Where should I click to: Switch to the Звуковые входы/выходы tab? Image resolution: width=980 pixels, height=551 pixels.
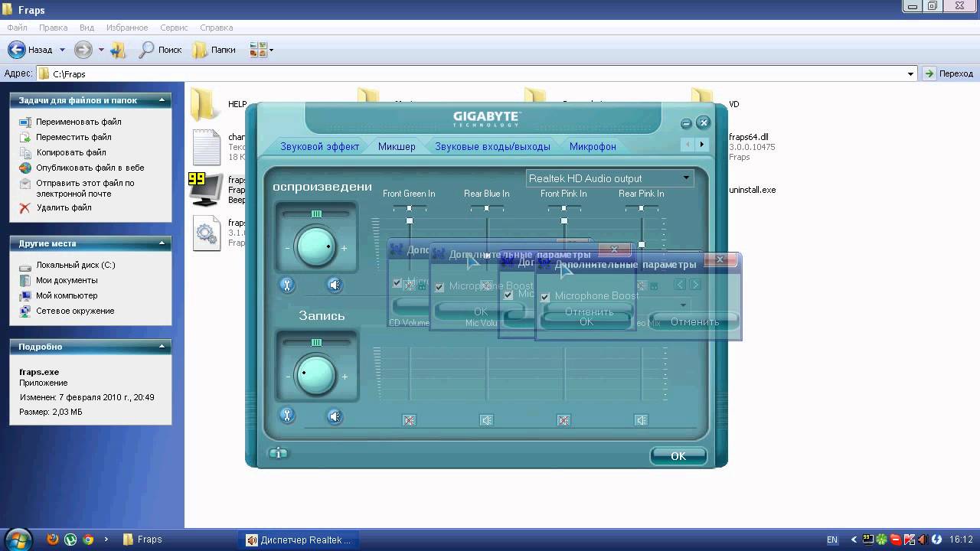(492, 146)
